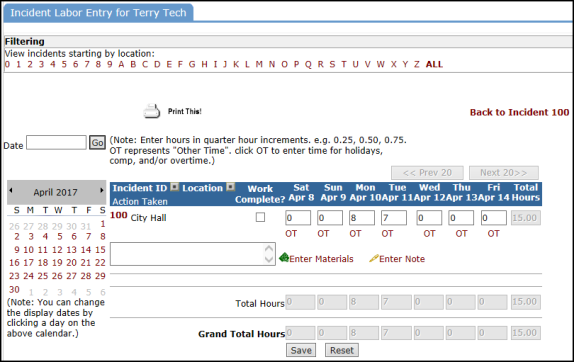The height and width of the screenshot is (362, 574).
Task: Filter locations starting with Z
Action: coord(417,64)
